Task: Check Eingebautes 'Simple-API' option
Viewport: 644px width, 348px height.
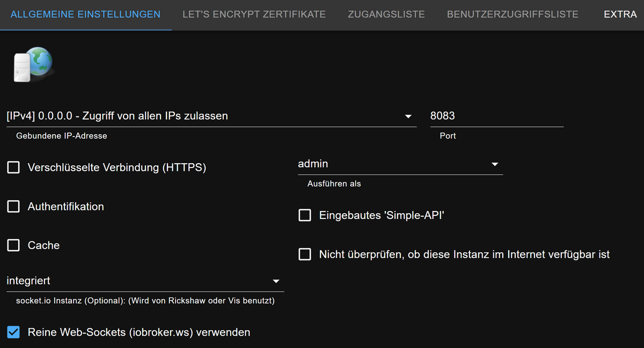Action: [305, 215]
